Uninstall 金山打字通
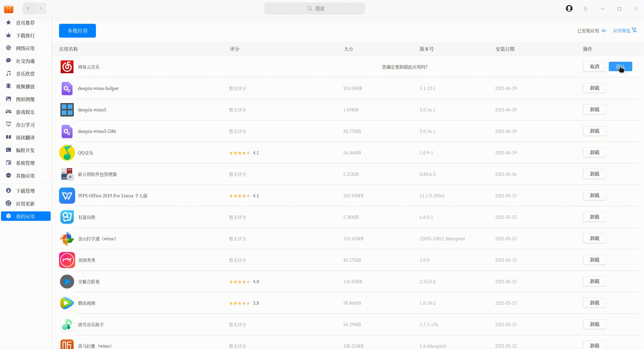This screenshot has width=644, height=349. tap(595, 238)
